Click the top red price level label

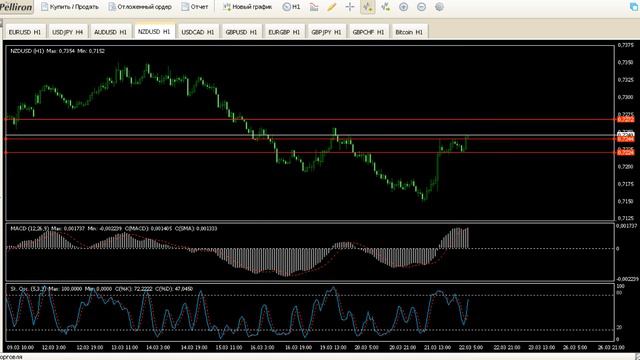(625, 120)
